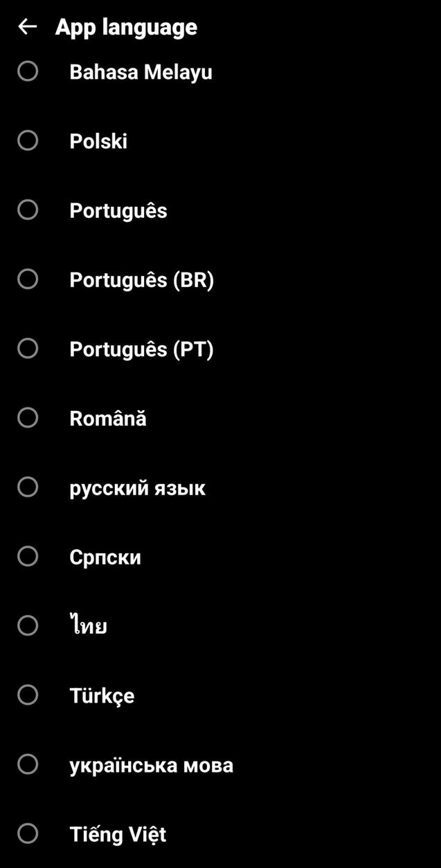
Task: Tap the App language title text
Action: tap(127, 26)
